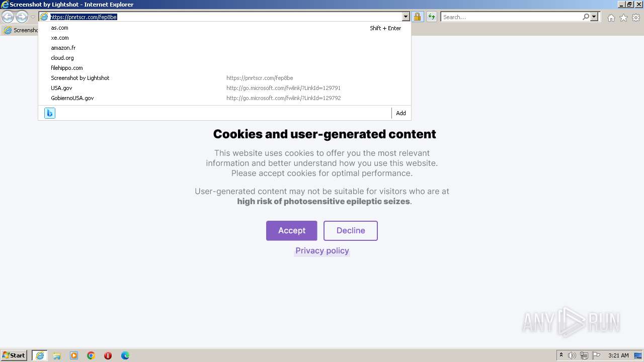Open the Windows Start menu
The image size is (644, 362).
(x=14, y=355)
